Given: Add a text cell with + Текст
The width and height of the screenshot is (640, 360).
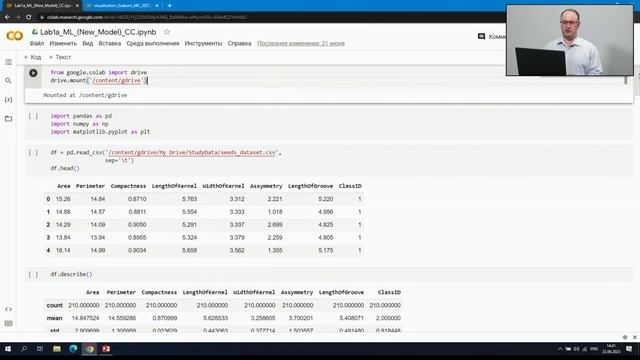Looking at the screenshot, I should point(60,57).
